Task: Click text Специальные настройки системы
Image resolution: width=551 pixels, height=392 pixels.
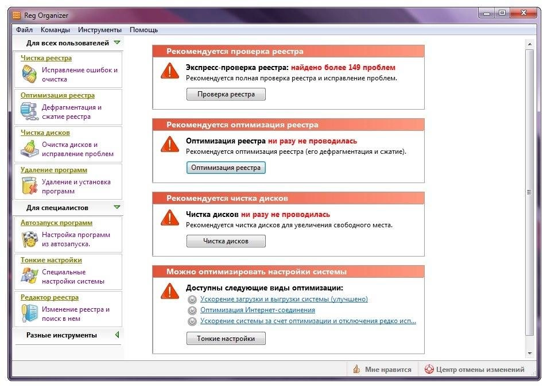Action: [73, 277]
